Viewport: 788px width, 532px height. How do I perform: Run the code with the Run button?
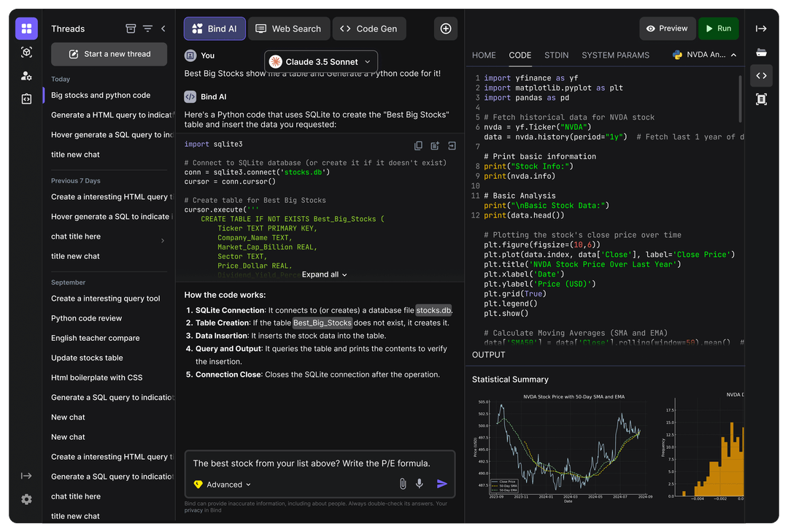click(x=719, y=28)
